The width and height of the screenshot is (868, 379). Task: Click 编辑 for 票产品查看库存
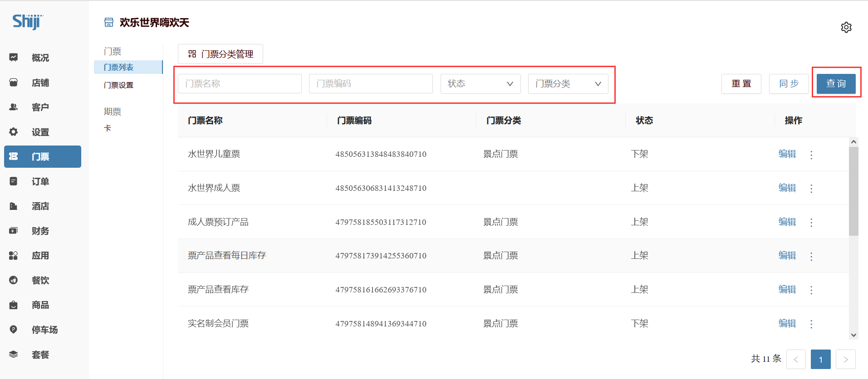click(787, 289)
